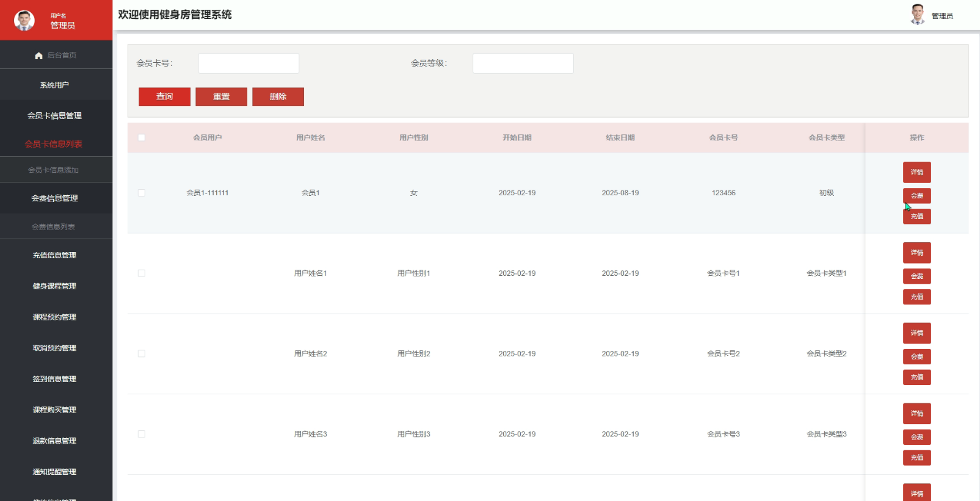The width and height of the screenshot is (980, 501).
Task: Click the 初级 card type cell
Action: point(827,193)
